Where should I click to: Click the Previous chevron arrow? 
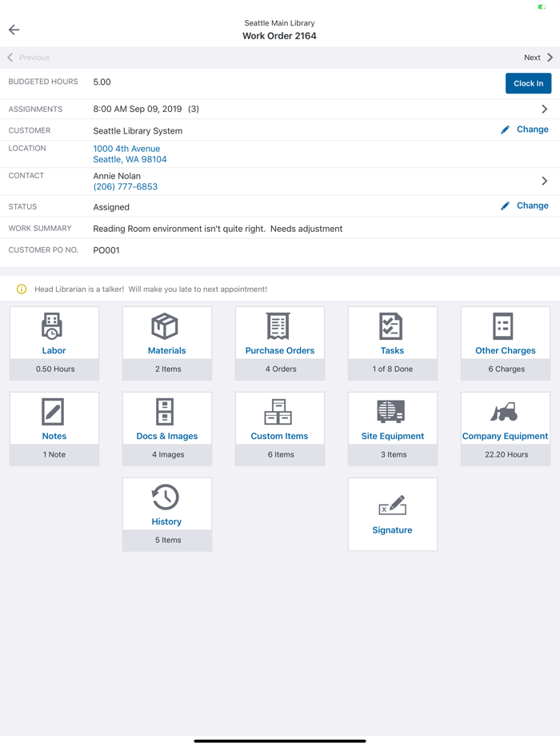tap(10, 58)
